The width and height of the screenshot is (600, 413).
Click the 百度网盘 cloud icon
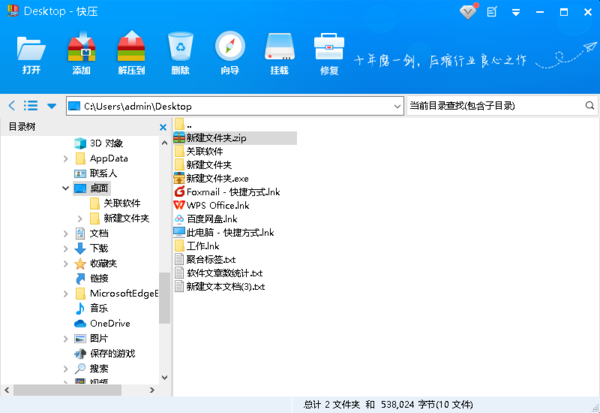point(179,219)
